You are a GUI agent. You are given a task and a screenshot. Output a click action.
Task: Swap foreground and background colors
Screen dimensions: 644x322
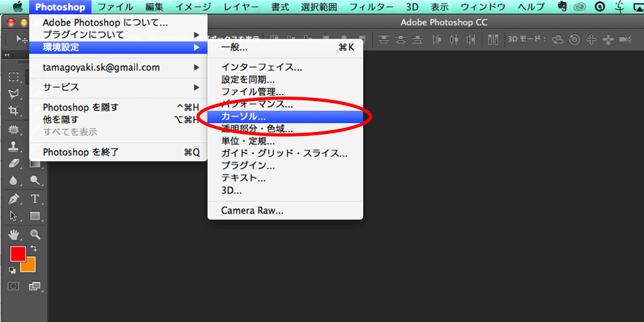(33, 249)
